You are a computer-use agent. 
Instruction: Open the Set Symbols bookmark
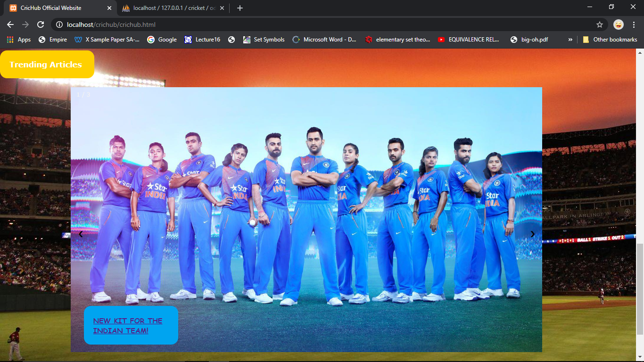(264, 40)
